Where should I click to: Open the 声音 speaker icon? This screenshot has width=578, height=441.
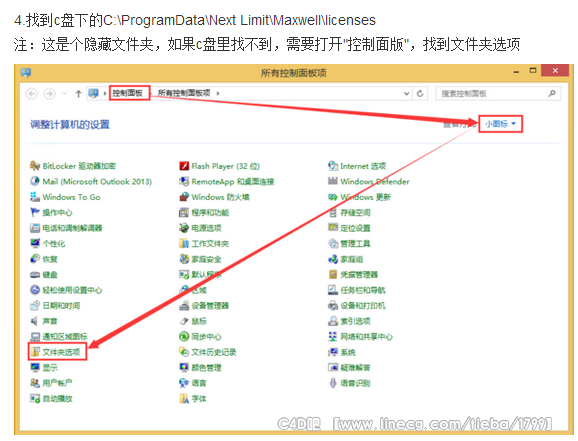coord(34,321)
